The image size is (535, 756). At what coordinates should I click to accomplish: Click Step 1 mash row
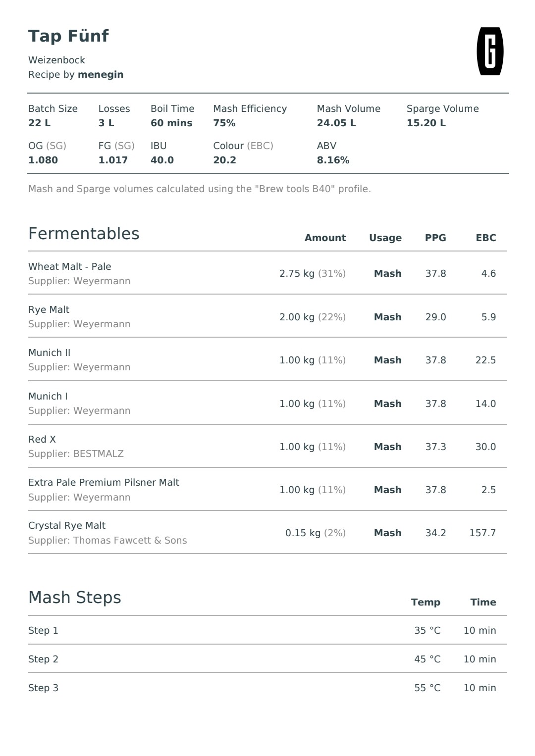coord(267,630)
